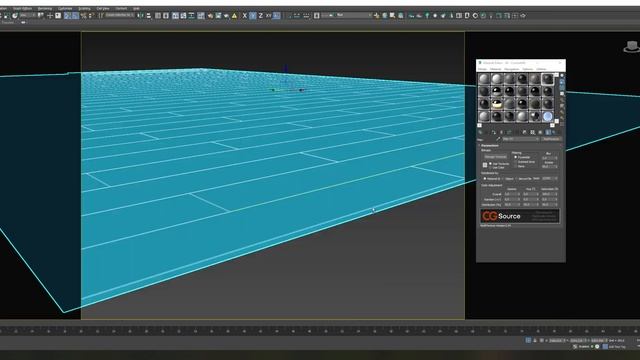Select Pyramidal filtering radio button
This screenshot has width=640, height=360.
tap(516, 157)
